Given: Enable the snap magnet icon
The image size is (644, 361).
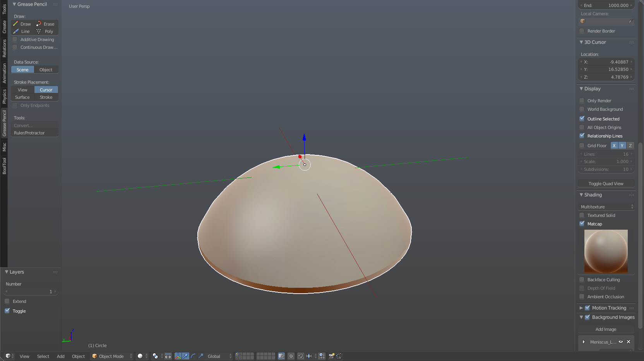Looking at the screenshot, I should (x=301, y=356).
